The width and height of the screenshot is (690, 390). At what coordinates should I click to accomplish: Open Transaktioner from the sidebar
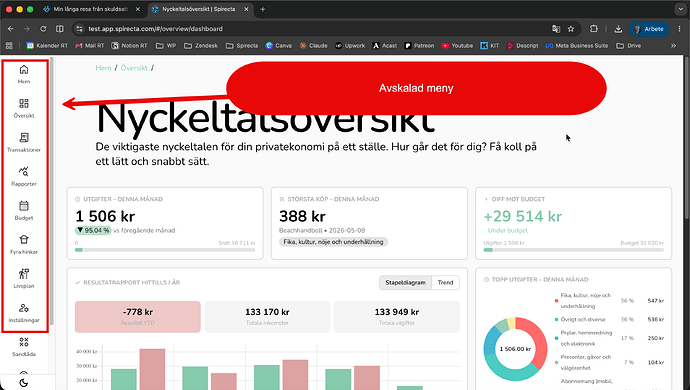pos(24,142)
